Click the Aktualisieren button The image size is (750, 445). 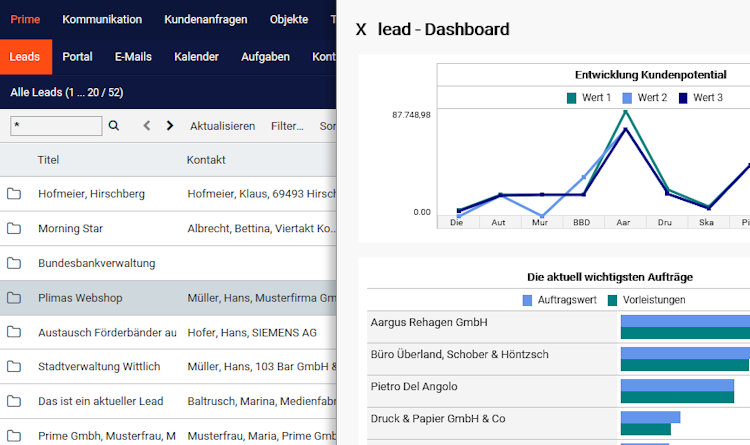222,126
